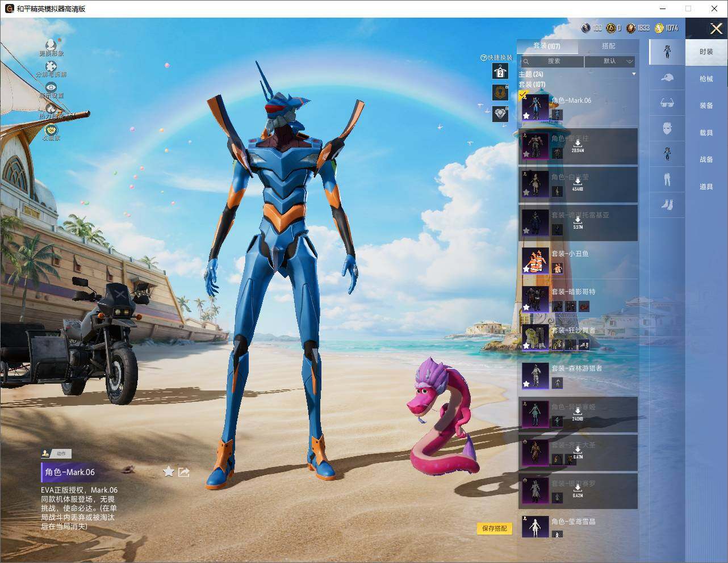Collapse the 主题 (24) section arrow

(634, 74)
